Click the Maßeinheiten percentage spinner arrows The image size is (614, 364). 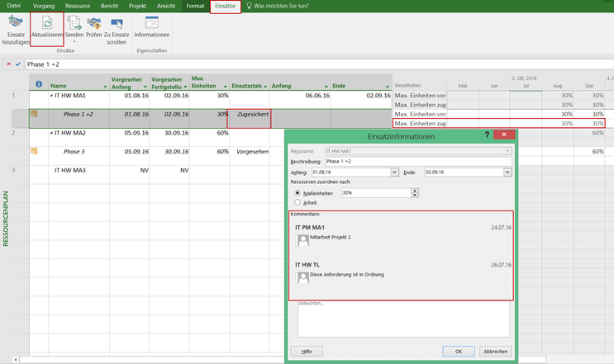(x=413, y=193)
